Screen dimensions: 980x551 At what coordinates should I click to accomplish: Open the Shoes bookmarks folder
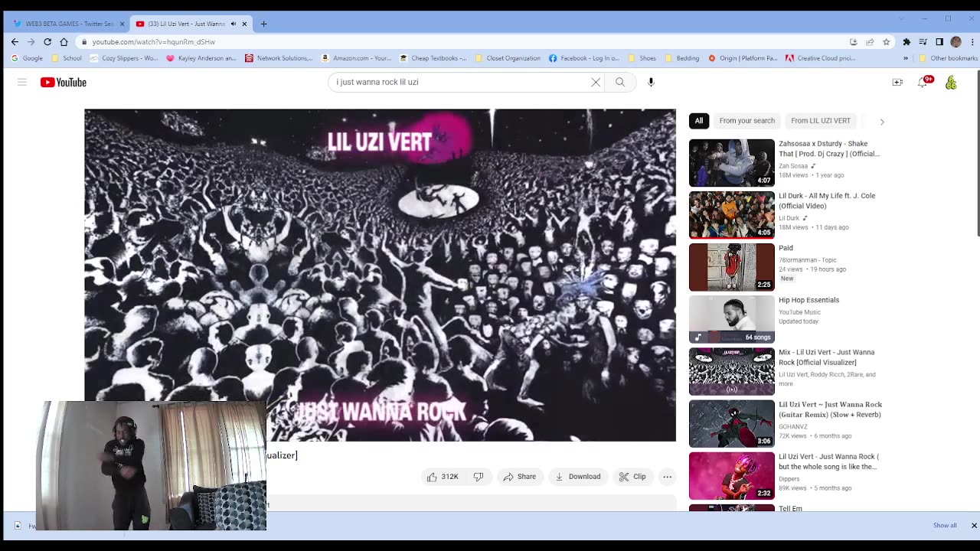[642, 58]
